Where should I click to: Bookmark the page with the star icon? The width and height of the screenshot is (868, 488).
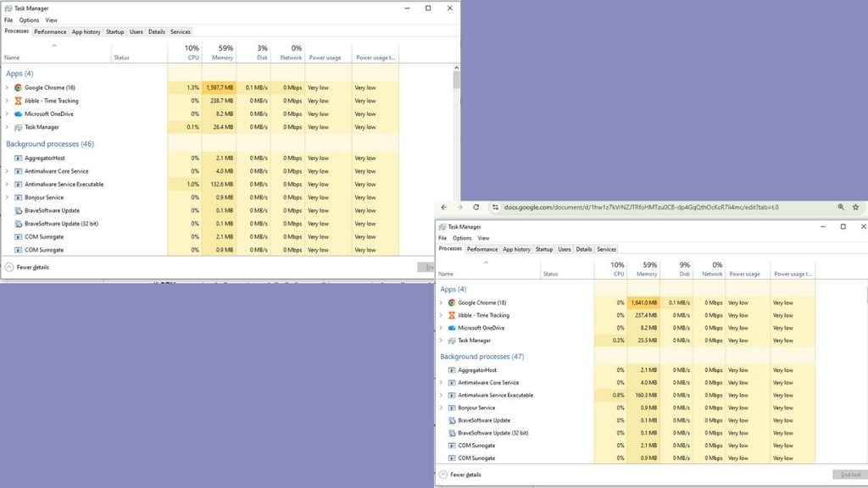pyautogui.click(x=856, y=207)
